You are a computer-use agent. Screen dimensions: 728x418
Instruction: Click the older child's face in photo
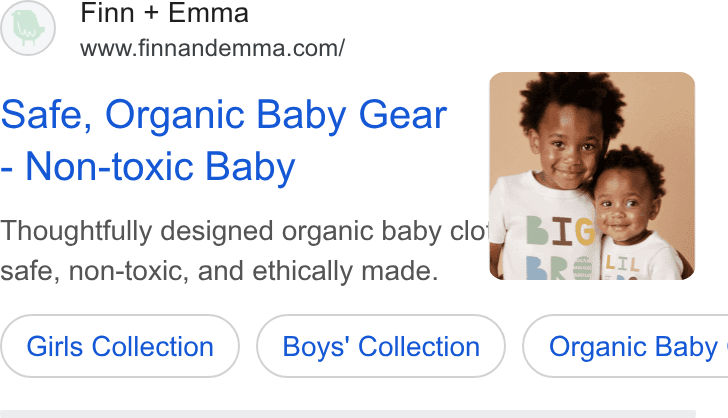[569, 150]
